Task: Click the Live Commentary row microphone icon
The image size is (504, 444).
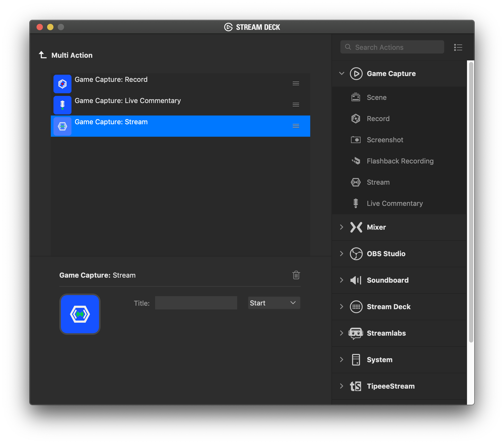Action: (x=62, y=105)
